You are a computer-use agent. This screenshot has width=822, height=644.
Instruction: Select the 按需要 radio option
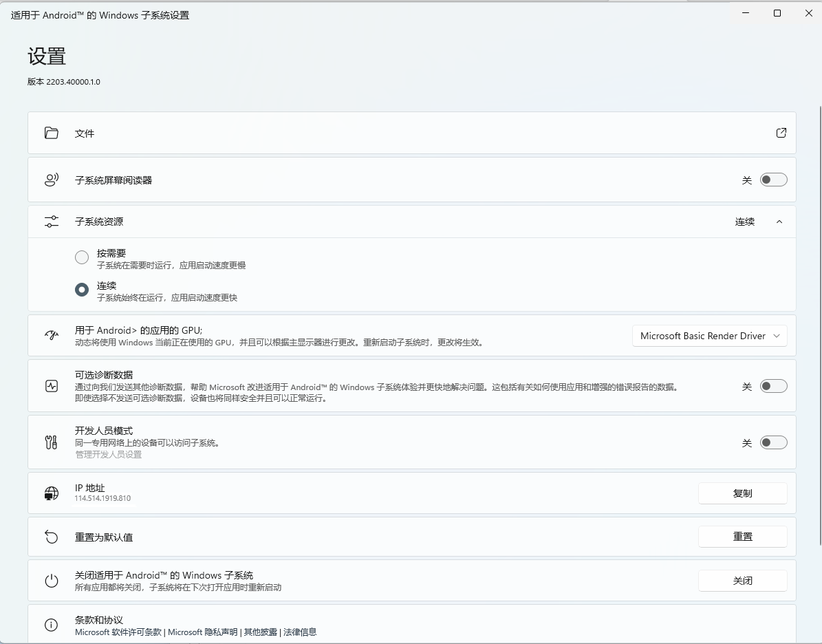82,257
